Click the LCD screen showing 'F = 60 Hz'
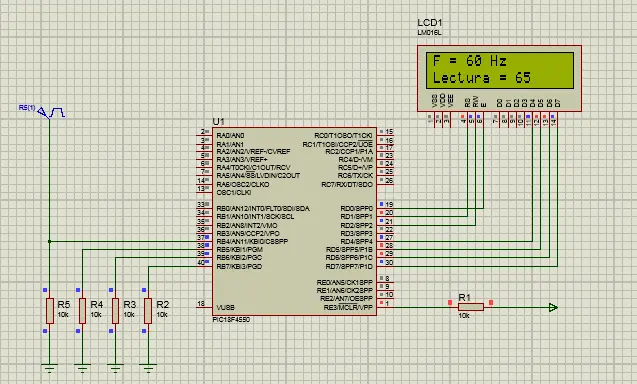637x384 pixels. pos(500,70)
